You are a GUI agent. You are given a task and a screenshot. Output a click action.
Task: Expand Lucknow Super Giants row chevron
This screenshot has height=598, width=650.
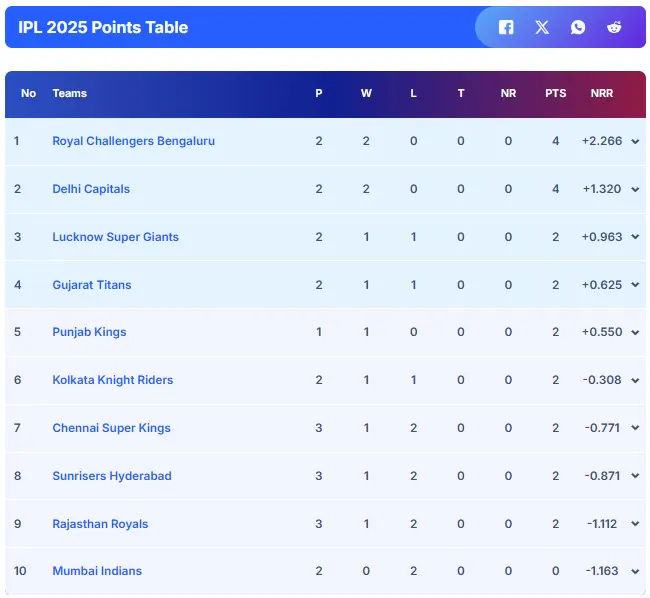pos(635,238)
